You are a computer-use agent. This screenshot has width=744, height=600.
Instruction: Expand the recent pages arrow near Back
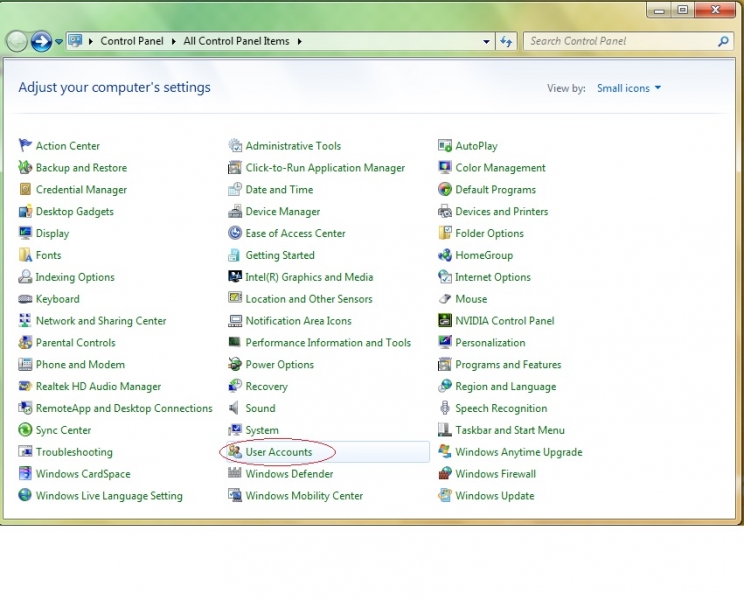pyautogui.click(x=59, y=42)
